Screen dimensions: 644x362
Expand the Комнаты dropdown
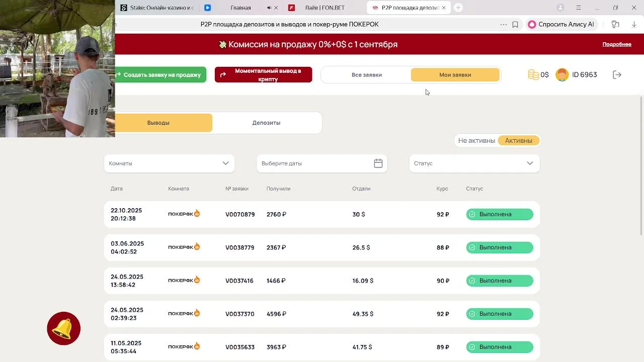click(169, 163)
